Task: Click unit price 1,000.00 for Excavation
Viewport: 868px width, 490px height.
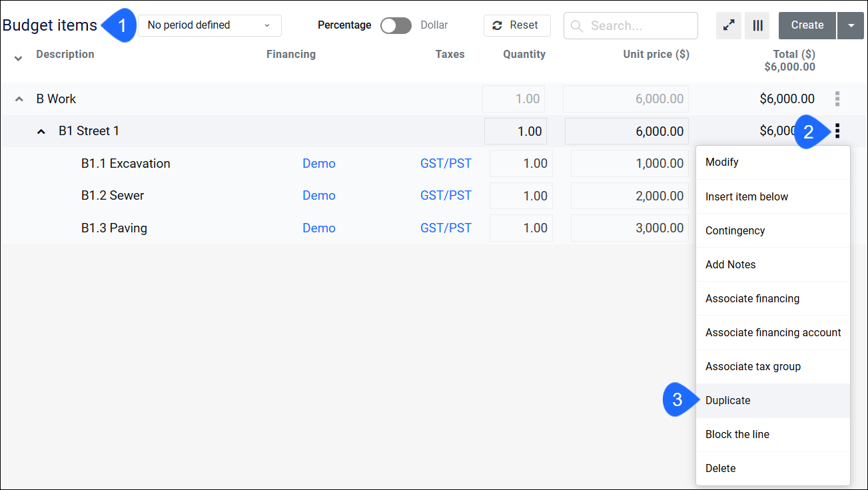Action: pyautogui.click(x=630, y=164)
